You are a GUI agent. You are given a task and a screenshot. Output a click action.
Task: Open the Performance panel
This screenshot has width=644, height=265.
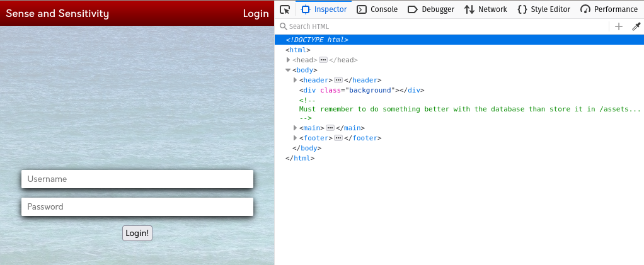point(609,9)
